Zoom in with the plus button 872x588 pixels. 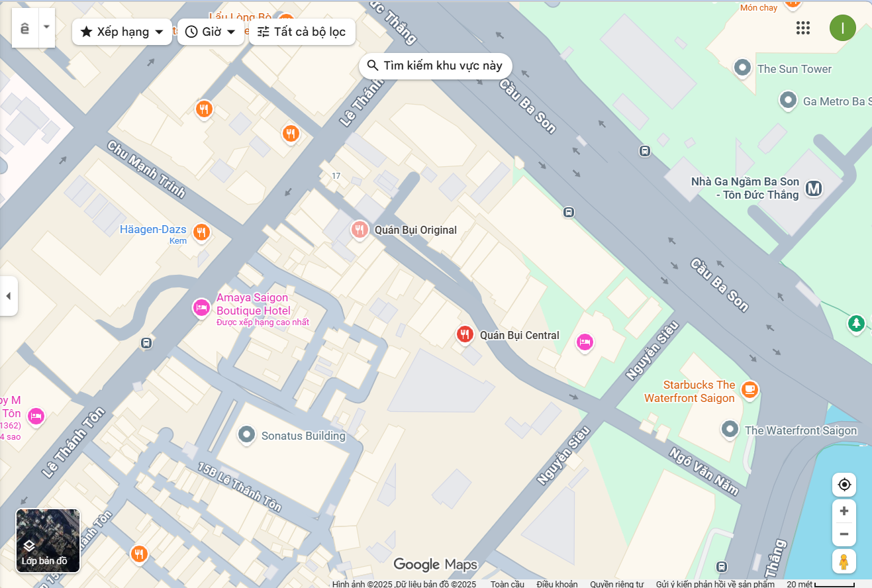click(x=844, y=511)
